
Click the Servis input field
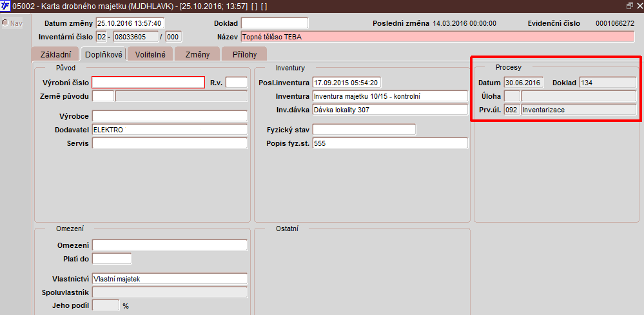pyautogui.click(x=170, y=143)
